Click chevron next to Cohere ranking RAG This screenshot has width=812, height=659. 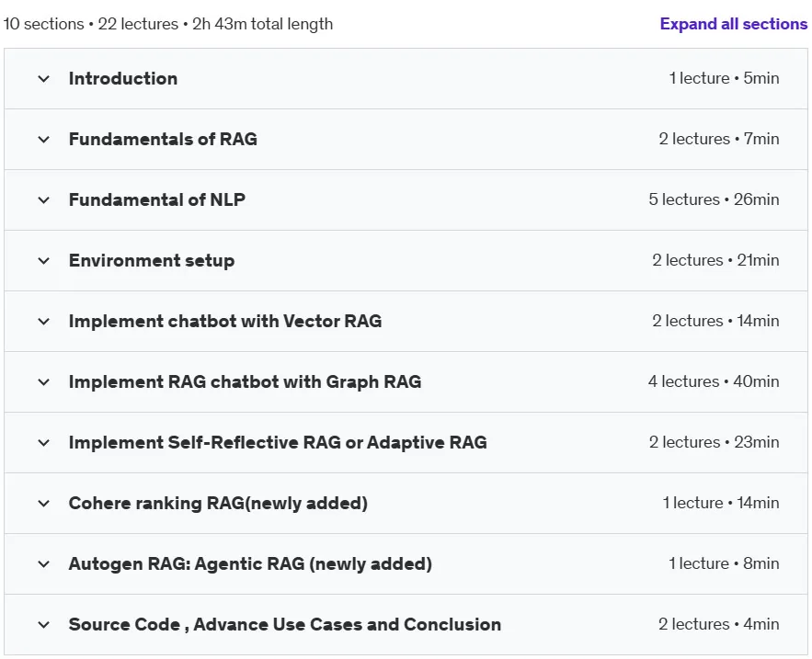pyautogui.click(x=44, y=503)
